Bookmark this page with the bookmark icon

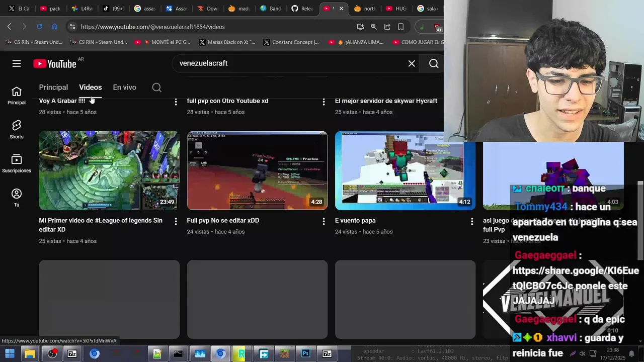click(401, 27)
